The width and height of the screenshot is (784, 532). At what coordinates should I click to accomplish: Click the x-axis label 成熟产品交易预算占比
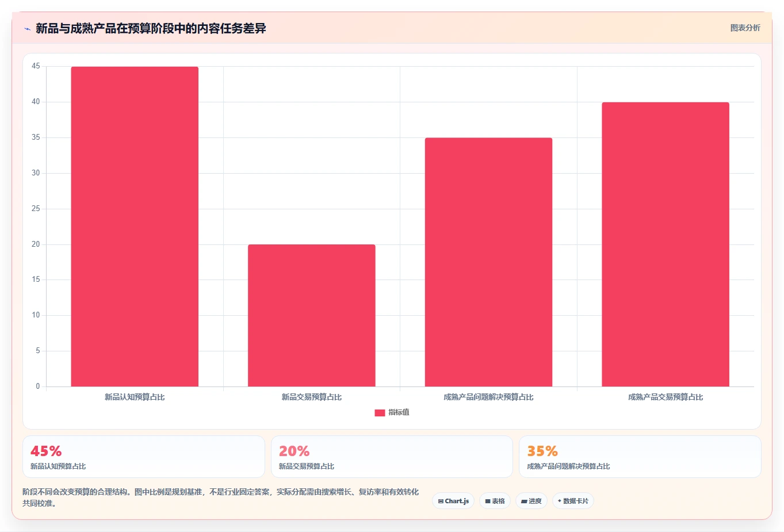click(x=666, y=397)
